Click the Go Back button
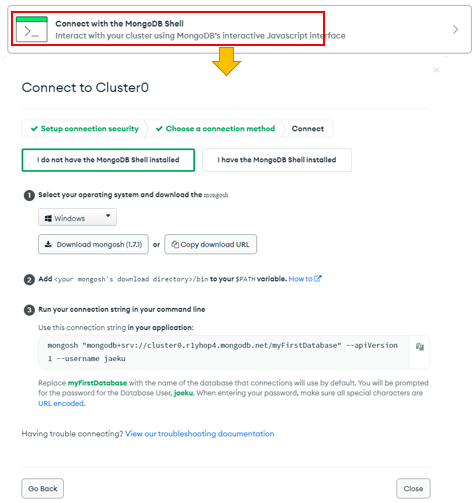This screenshot has height=503, width=473. [43, 489]
